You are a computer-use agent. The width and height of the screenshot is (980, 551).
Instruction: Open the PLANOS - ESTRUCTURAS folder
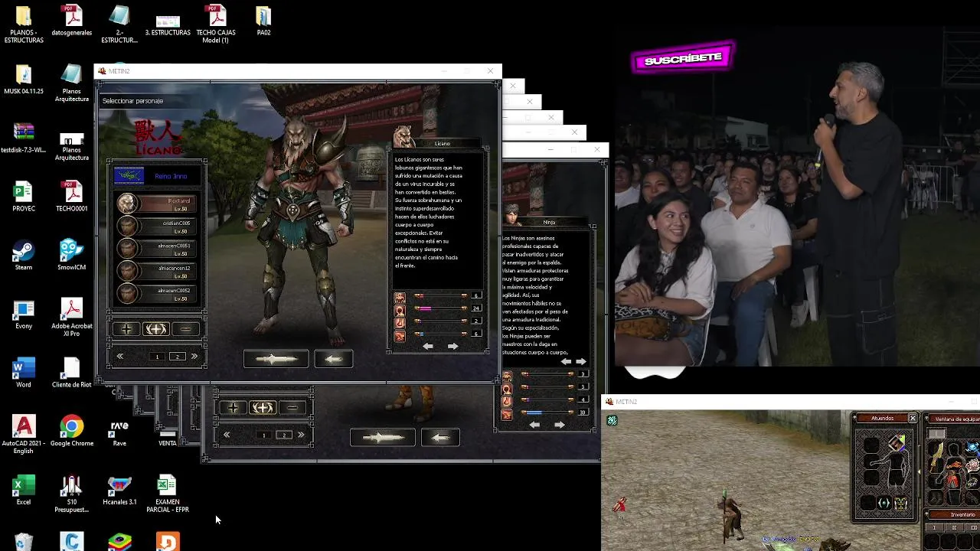click(x=23, y=24)
